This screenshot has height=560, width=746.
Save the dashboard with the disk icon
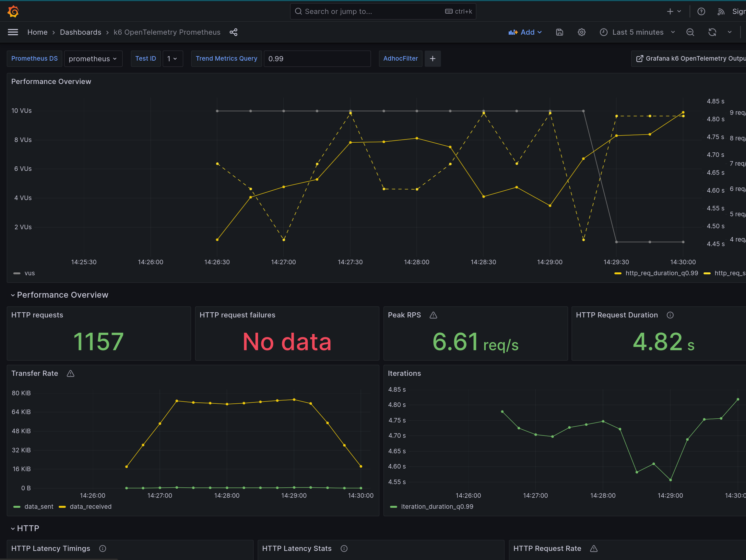click(x=560, y=32)
